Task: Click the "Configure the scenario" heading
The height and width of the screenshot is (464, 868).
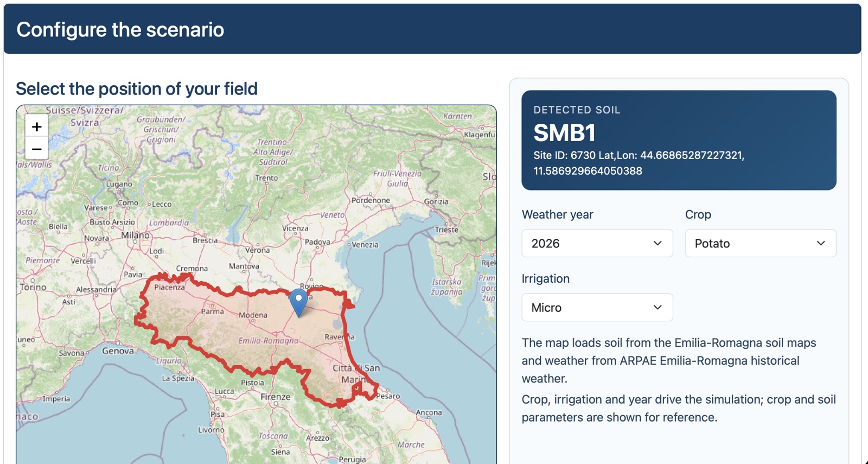Action: pos(120,29)
